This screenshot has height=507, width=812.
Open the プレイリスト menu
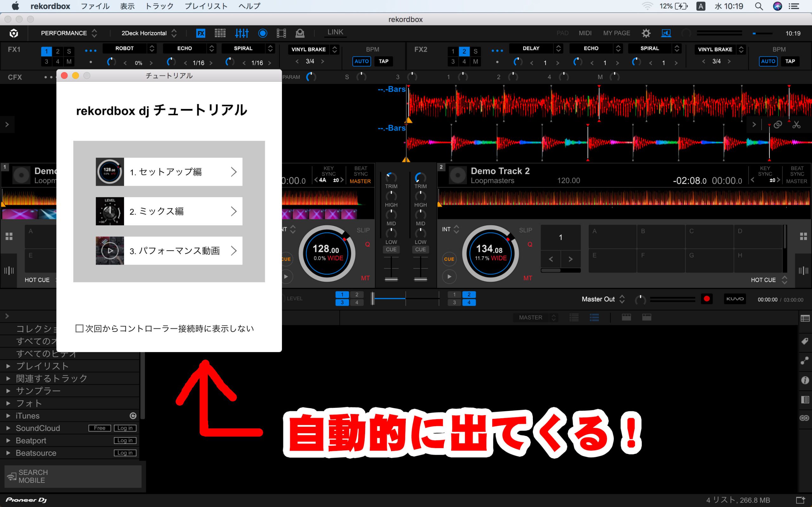click(x=206, y=6)
